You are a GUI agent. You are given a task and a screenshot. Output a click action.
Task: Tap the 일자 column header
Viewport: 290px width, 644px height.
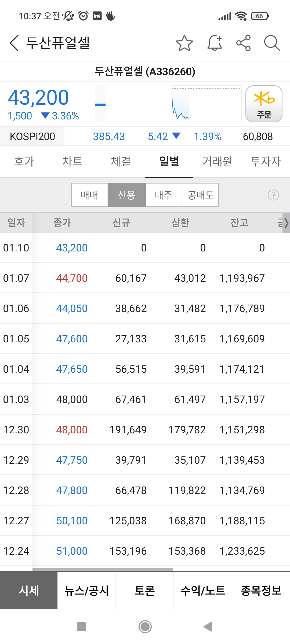click(16, 223)
